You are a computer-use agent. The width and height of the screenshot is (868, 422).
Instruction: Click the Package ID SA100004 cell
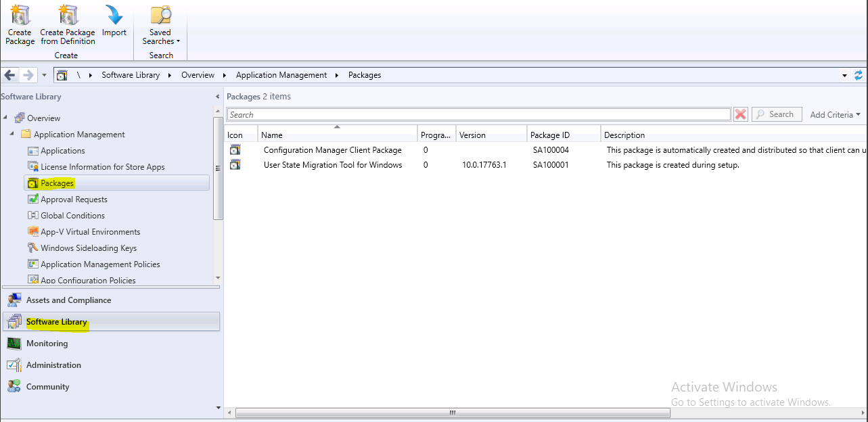[x=551, y=150]
